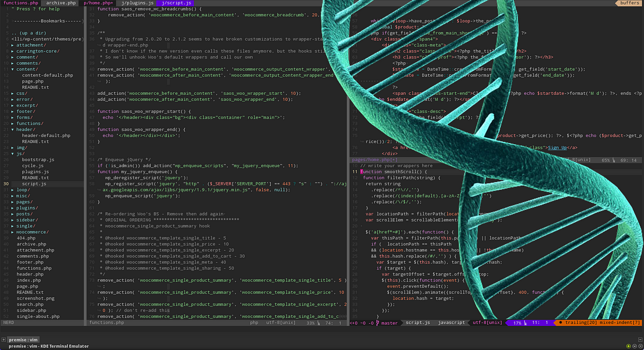
Task: Click the pages/home.php[+] status line
Action: [375, 160]
